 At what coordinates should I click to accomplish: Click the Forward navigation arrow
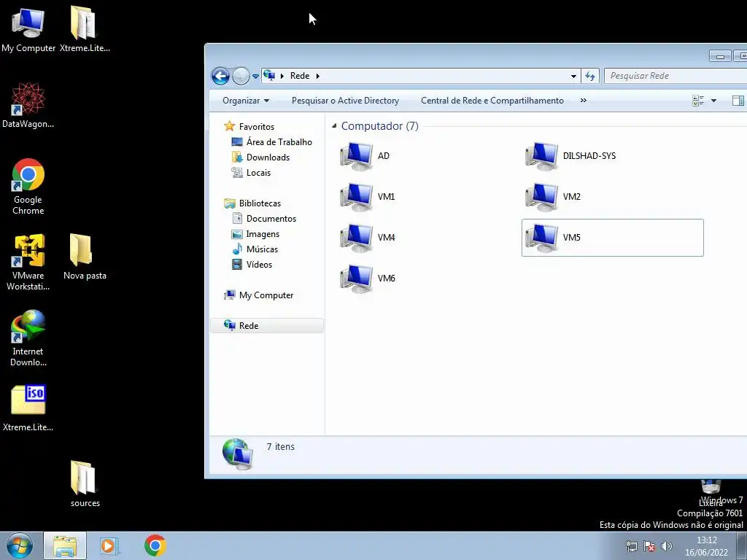pos(241,76)
